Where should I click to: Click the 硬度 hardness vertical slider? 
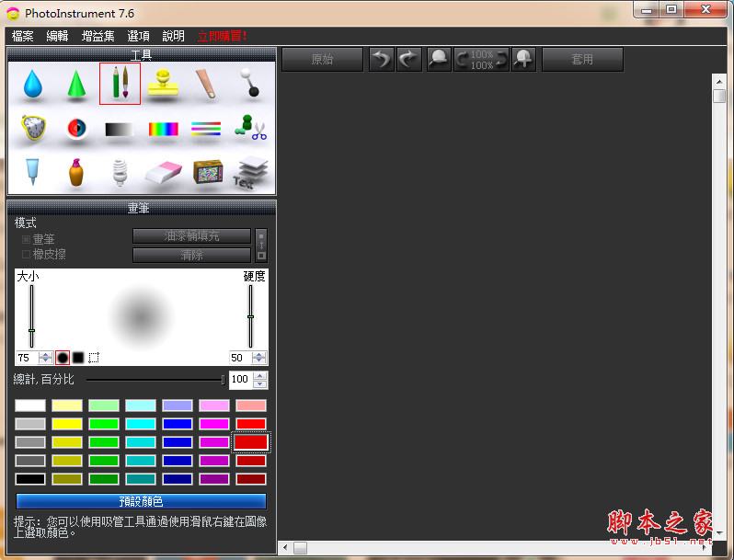coord(250,315)
